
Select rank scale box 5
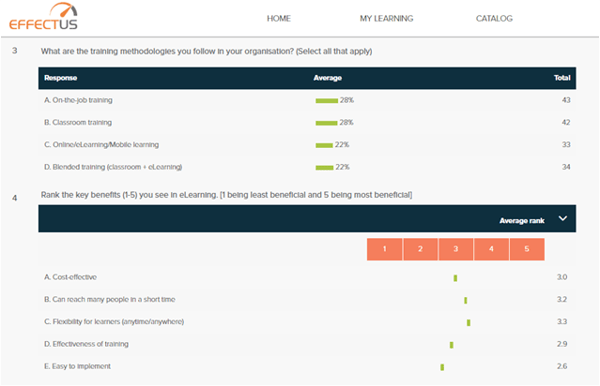[x=527, y=249]
